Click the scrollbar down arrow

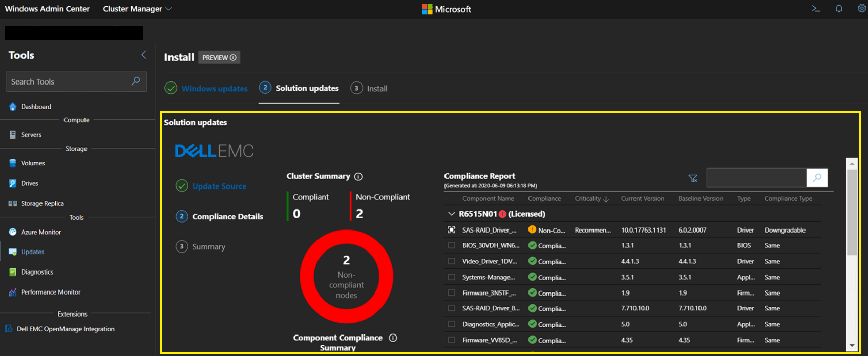pos(852,346)
